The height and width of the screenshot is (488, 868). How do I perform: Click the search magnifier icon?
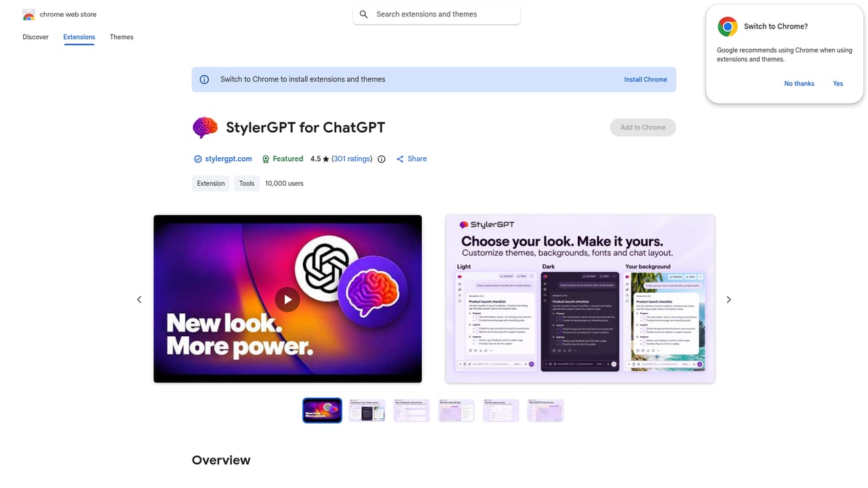pos(363,14)
